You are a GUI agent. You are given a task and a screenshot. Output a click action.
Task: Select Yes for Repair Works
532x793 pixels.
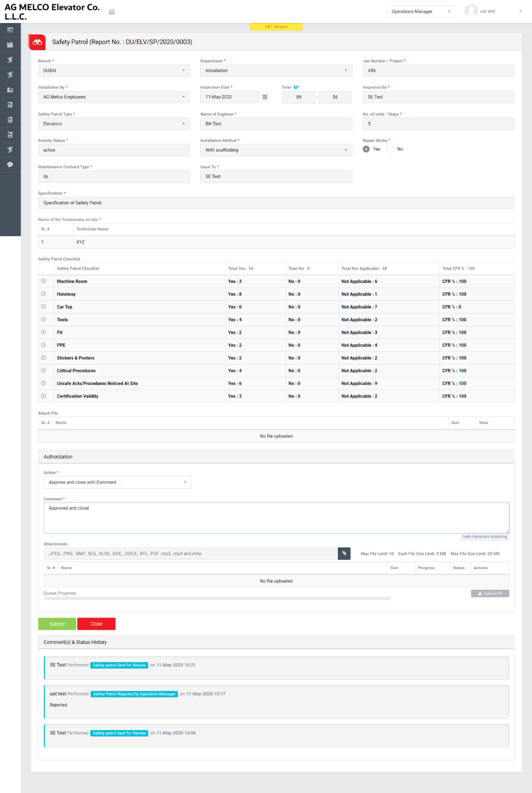(x=366, y=149)
